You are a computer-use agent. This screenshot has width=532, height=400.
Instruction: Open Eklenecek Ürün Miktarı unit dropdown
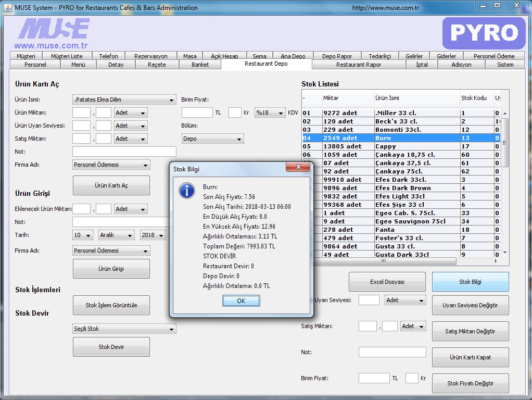130,209
